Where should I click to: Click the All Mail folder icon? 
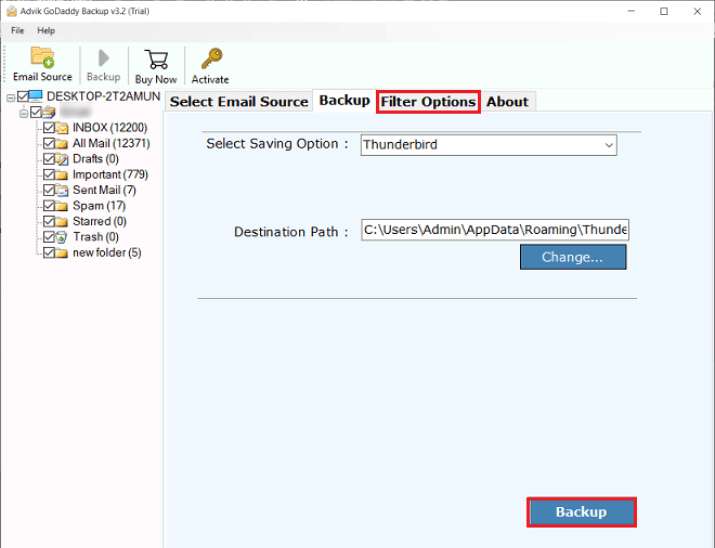pyautogui.click(x=62, y=144)
